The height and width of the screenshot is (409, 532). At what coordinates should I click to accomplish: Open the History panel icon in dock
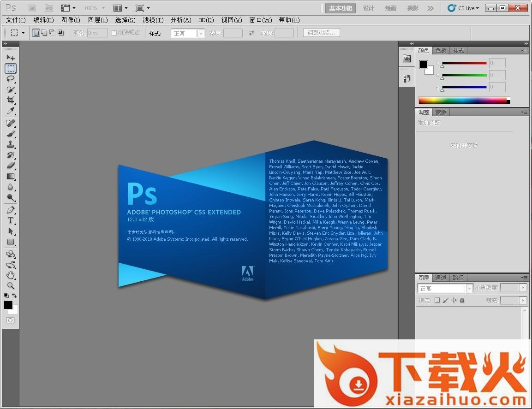click(406, 79)
